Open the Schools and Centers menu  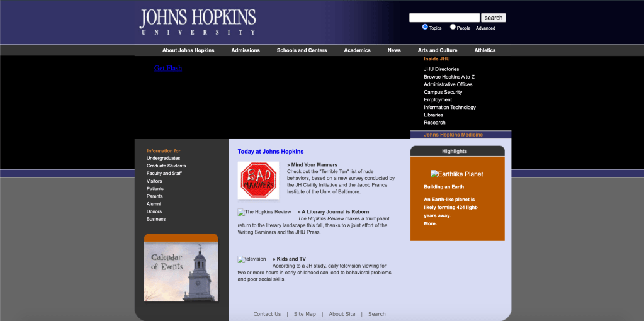pos(302,50)
